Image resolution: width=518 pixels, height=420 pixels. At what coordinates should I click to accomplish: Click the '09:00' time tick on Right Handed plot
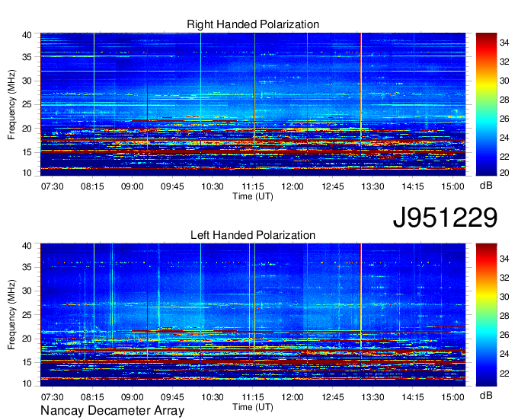(x=132, y=186)
